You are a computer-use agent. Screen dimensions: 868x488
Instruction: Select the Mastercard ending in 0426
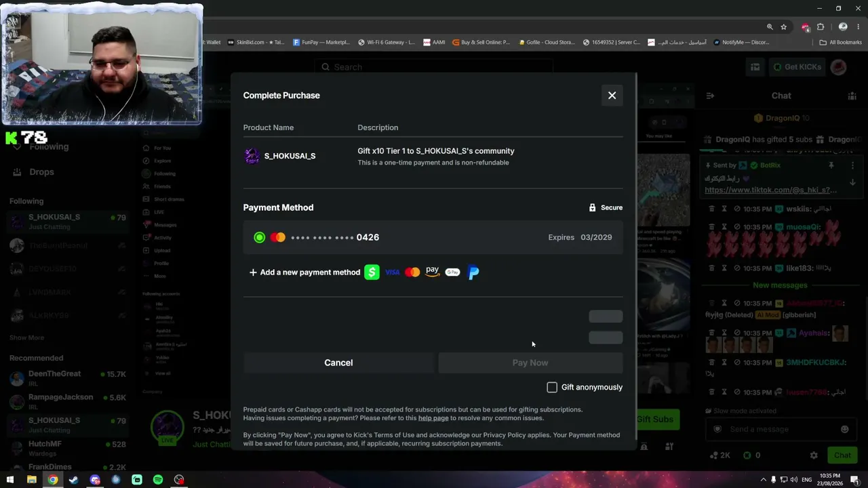pos(433,237)
